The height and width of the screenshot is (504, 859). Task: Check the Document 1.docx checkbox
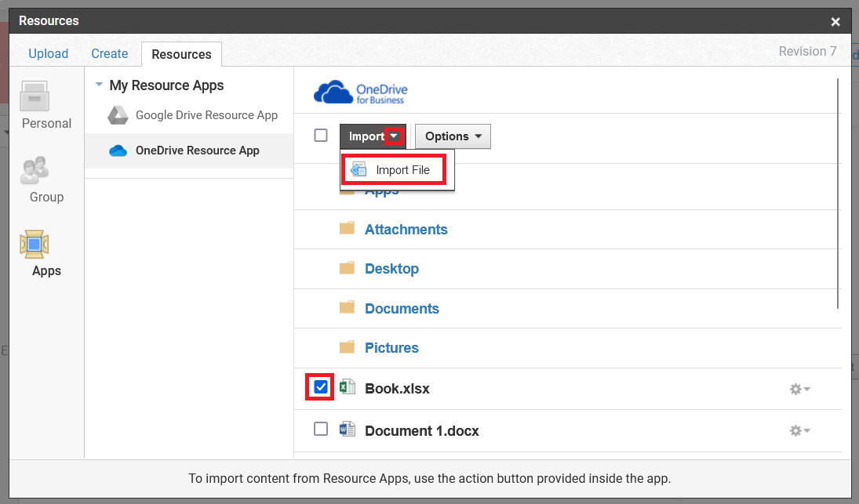tap(321, 429)
